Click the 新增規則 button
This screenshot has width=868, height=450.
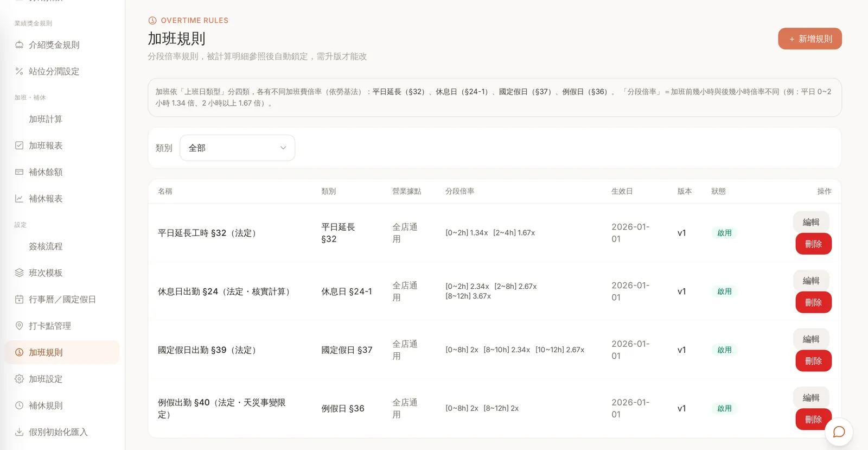(x=810, y=39)
